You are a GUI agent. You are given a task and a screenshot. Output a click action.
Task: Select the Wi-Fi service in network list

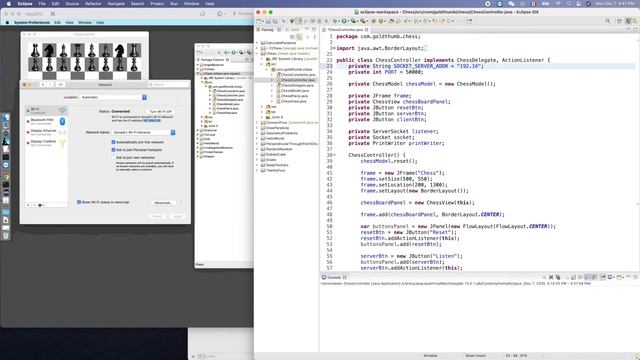tap(47, 111)
